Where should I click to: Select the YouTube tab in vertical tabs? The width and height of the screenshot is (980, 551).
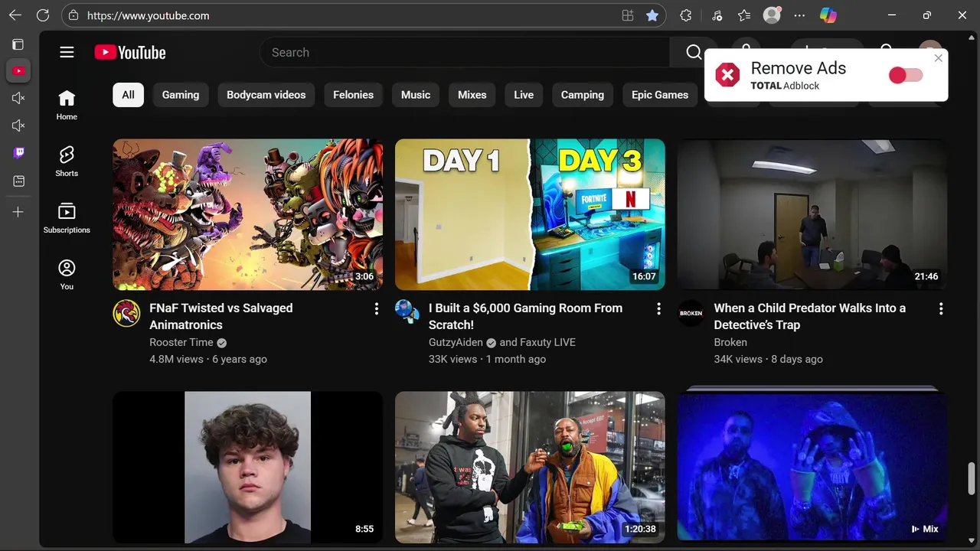(x=18, y=71)
